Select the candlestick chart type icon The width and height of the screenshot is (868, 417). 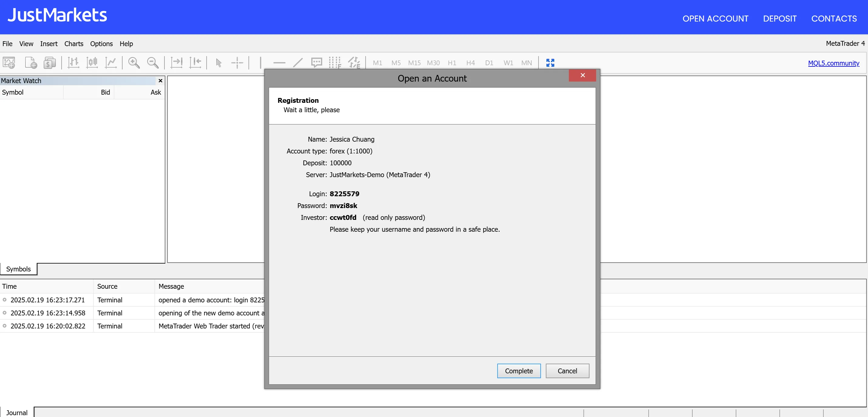point(92,63)
